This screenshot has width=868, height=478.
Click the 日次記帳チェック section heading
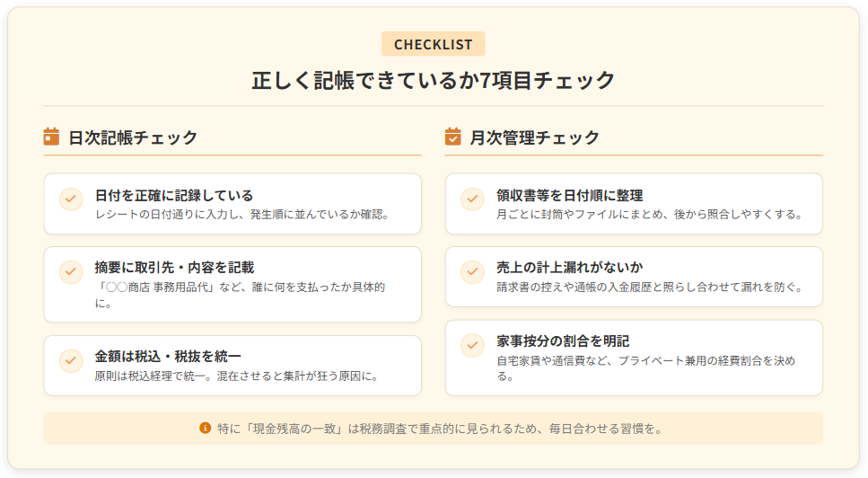pyautogui.click(x=133, y=137)
